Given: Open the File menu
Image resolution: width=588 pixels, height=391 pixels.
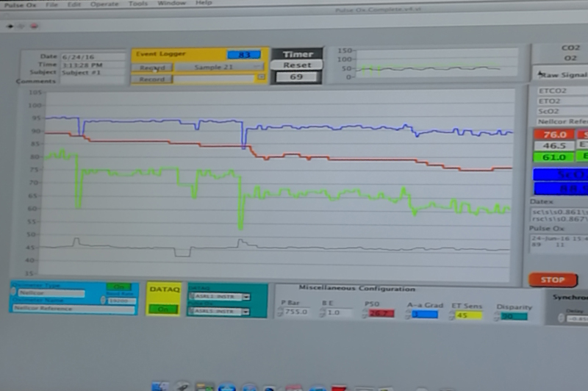Looking at the screenshot, I should [51, 5].
